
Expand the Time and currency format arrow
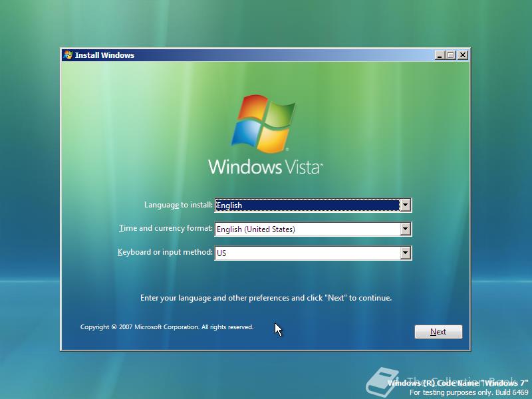pyautogui.click(x=405, y=229)
